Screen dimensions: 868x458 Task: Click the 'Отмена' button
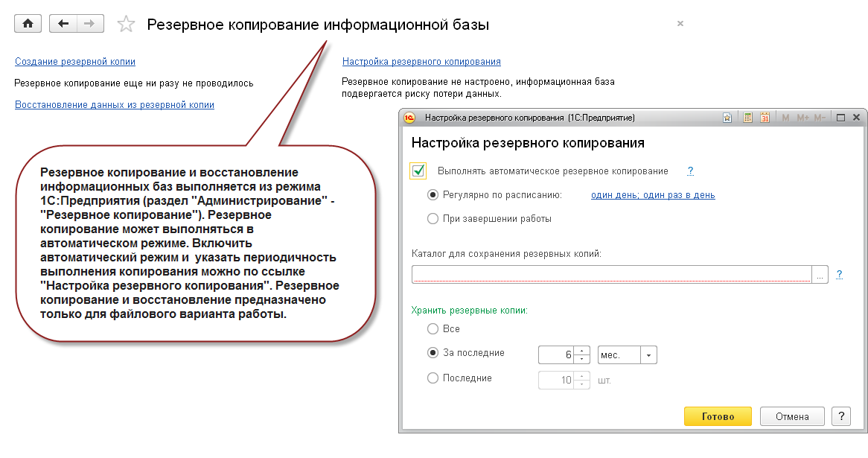point(792,416)
